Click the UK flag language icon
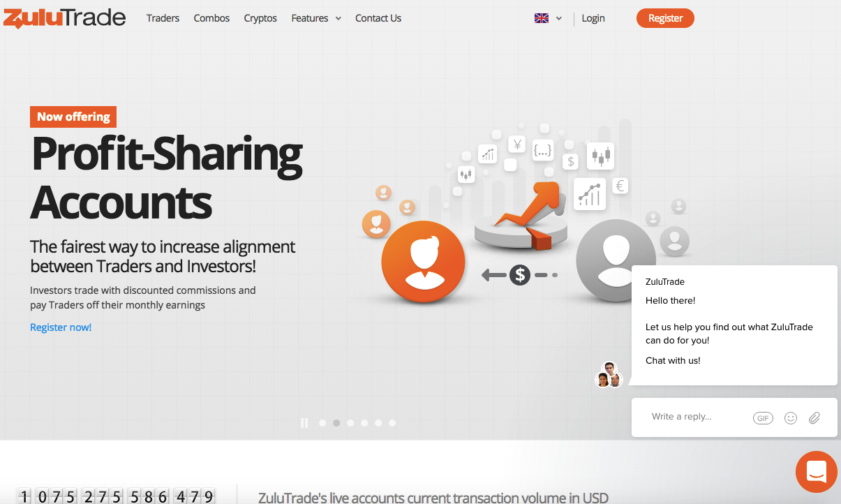 point(542,19)
